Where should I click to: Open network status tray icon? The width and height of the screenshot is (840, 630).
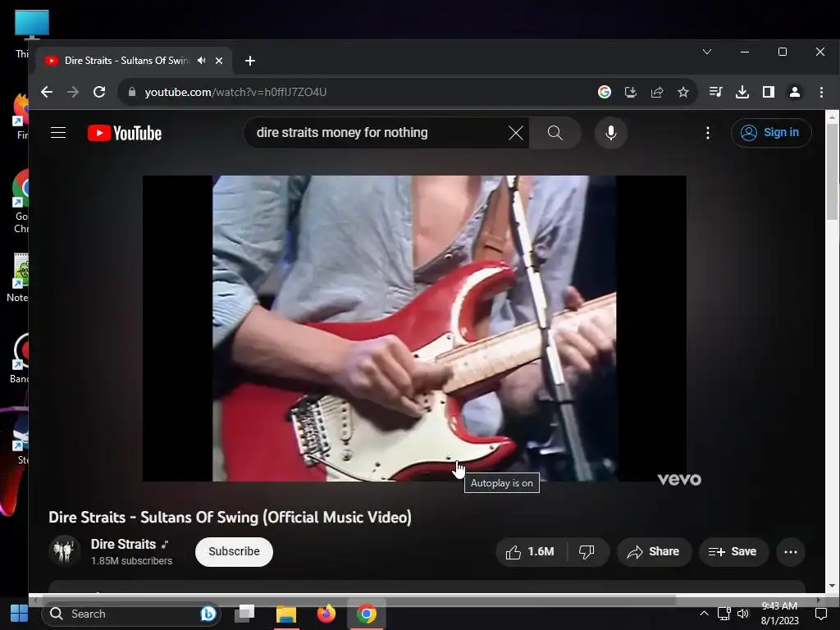(x=724, y=614)
